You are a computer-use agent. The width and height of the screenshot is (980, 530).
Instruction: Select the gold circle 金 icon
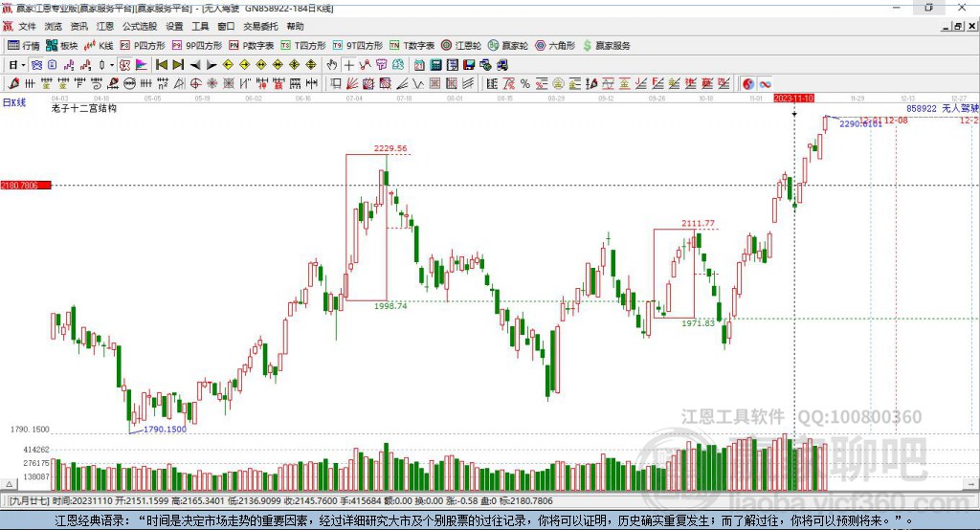pyautogui.click(x=558, y=84)
